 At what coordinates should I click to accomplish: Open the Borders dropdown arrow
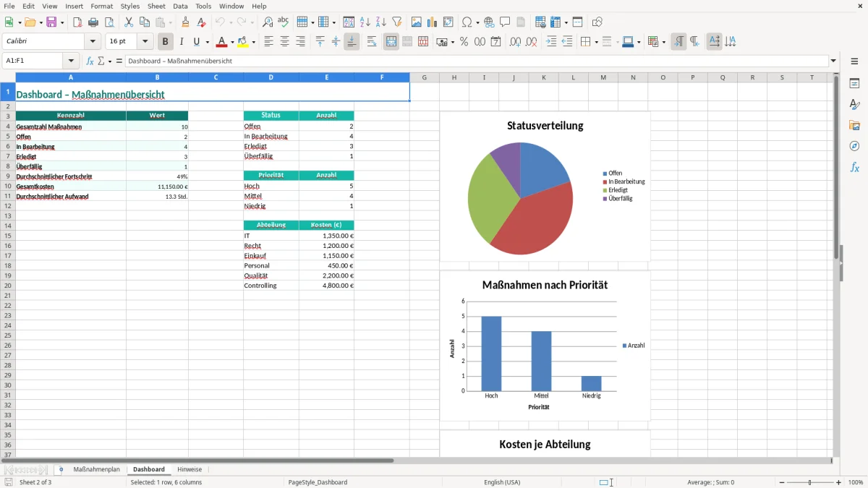click(596, 42)
